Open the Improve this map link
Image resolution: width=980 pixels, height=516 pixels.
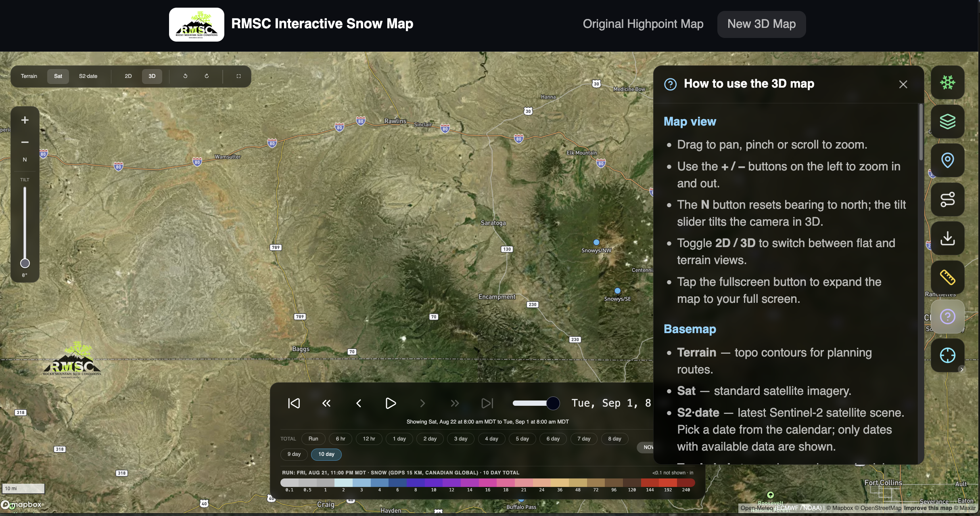928,508
